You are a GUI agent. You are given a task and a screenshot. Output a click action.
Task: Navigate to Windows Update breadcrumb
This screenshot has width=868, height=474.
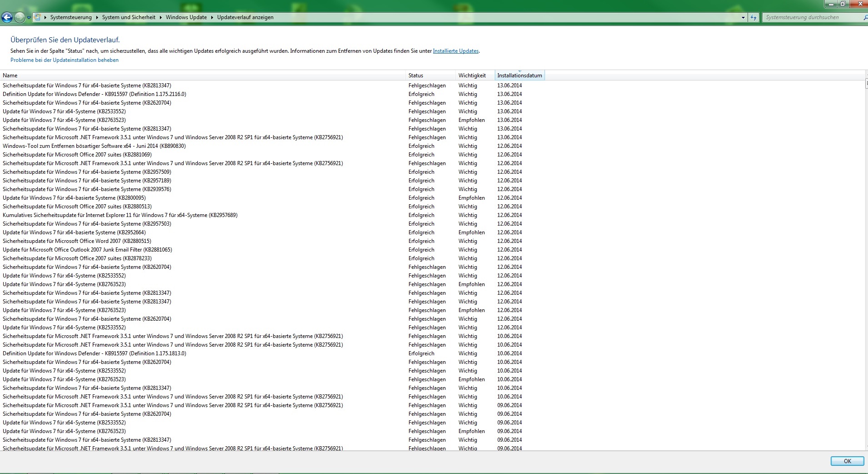click(186, 17)
